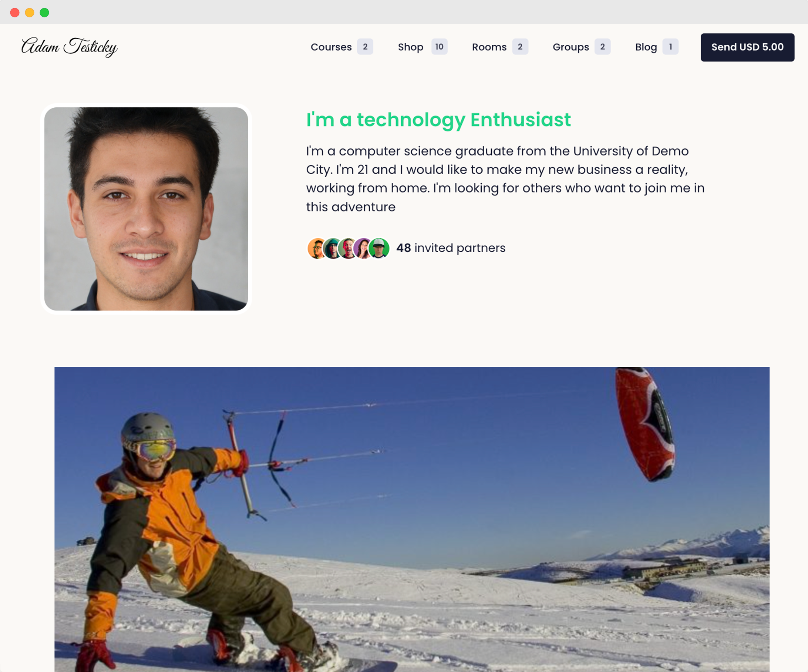
Task: Click the Rooms count badge showing 2
Action: click(520, 47)
